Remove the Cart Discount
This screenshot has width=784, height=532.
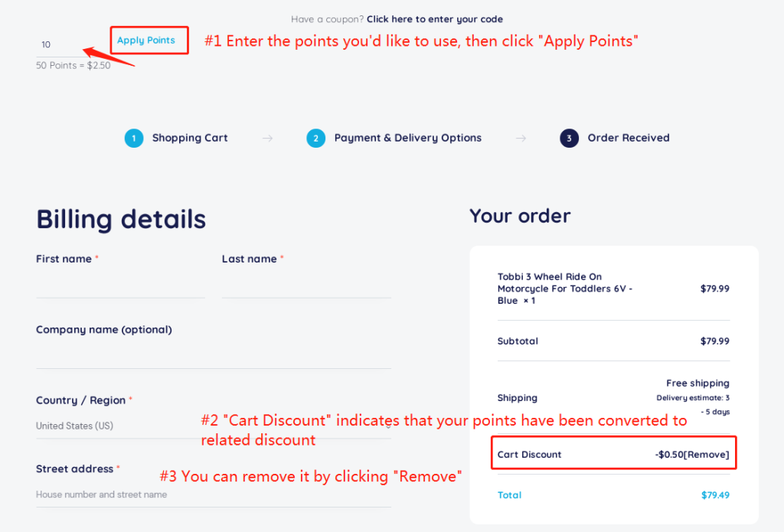[x=706, y=455]
